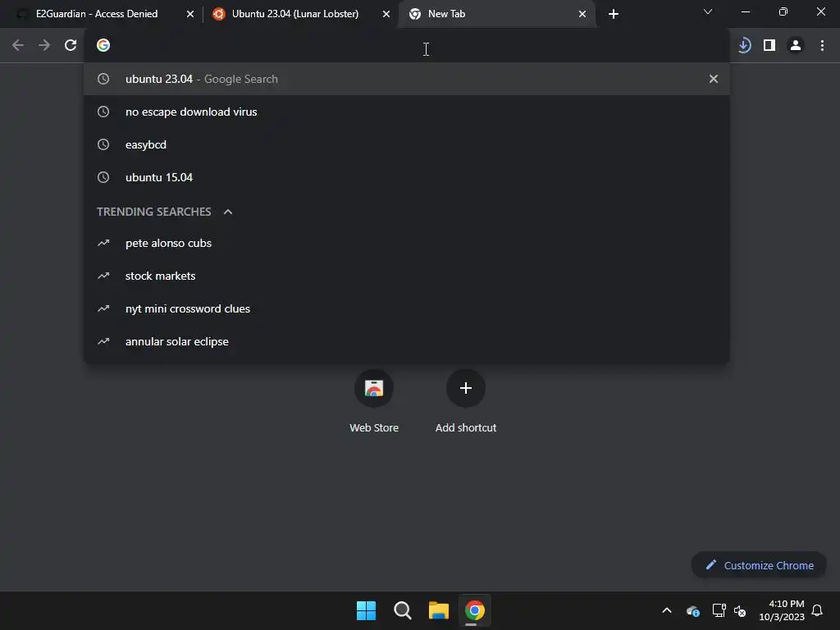Viewport: 840px width, 630px height.
Task: Click the browser forward arrow
Action: pos(44,46)
